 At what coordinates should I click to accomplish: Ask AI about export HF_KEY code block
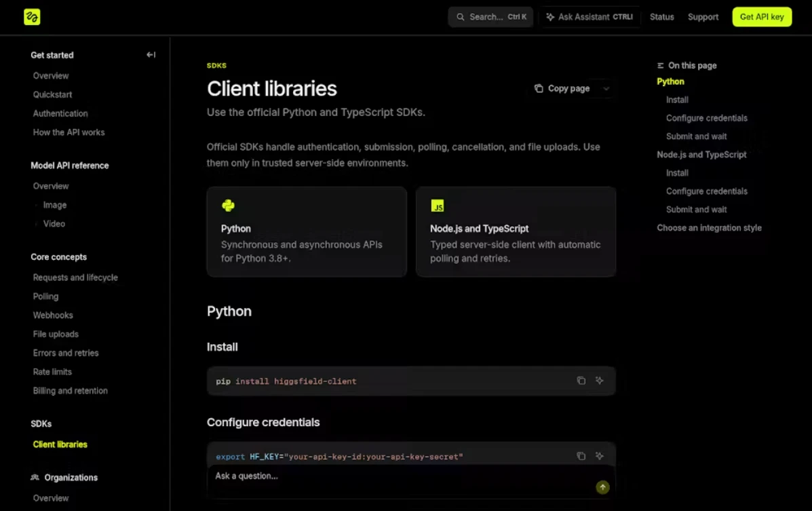pyautogui.click(x=599, y=456)
